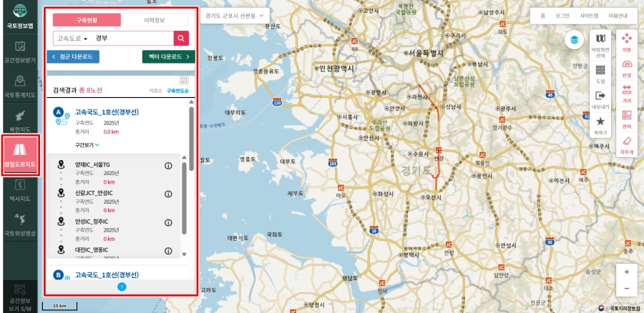Select the 반경 radius measure tool

[626, 69]
